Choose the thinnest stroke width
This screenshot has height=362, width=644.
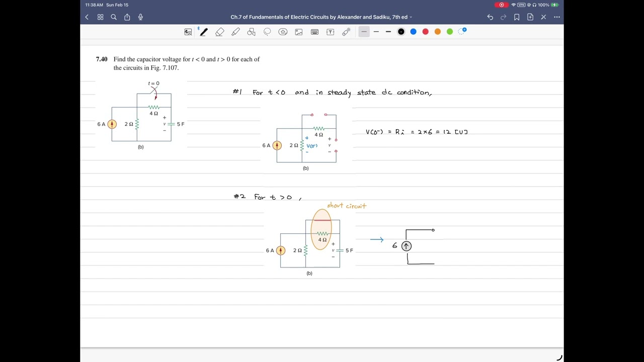click(x=364, y=32)
